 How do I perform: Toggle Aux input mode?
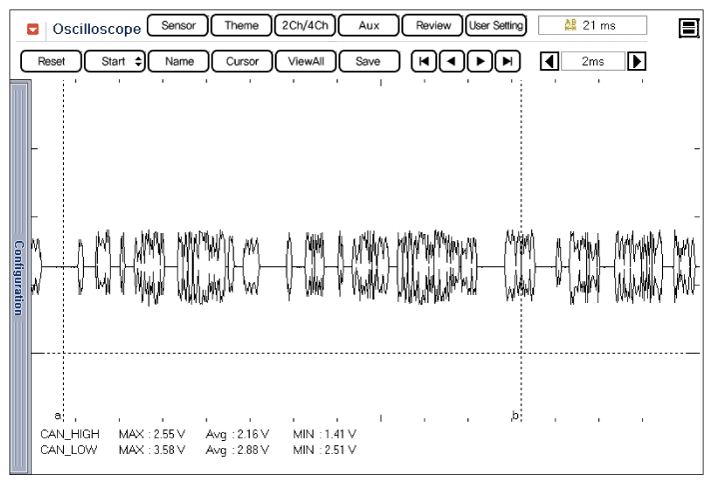[369, 26]
